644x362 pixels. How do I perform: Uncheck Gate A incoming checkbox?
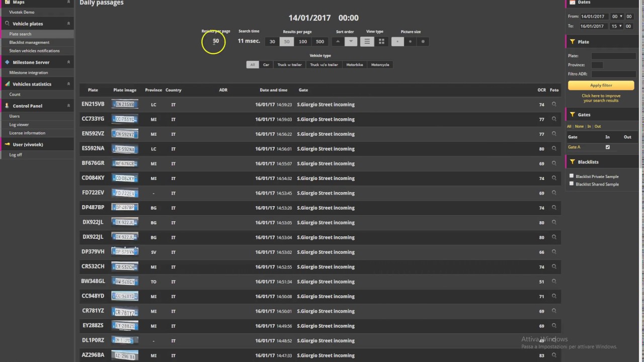point(608,147)
